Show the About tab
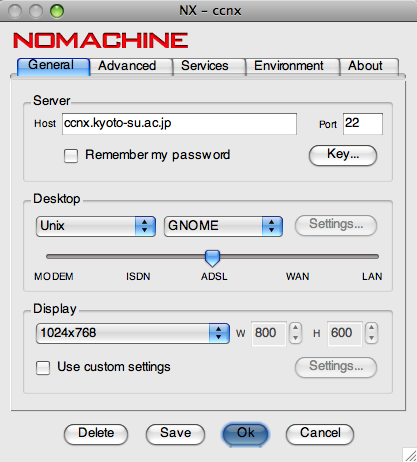Screen dimensions: 417x462 (x=369, y=66)
